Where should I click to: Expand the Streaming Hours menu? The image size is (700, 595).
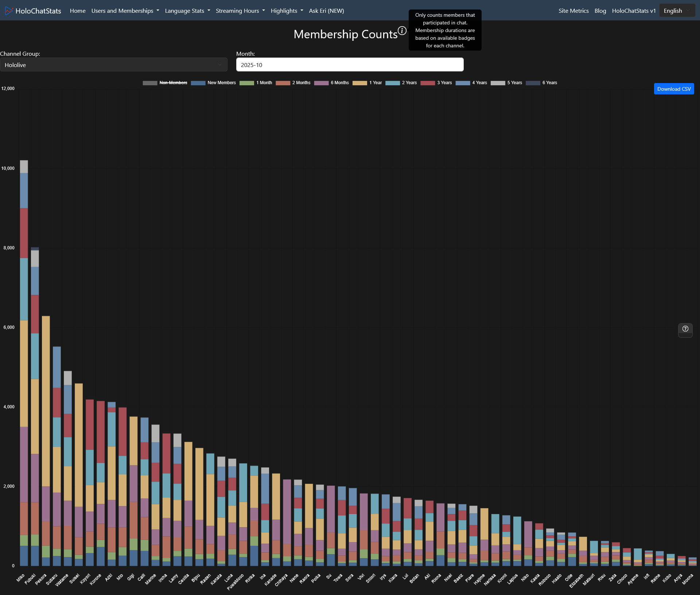[x=240, y=11]
